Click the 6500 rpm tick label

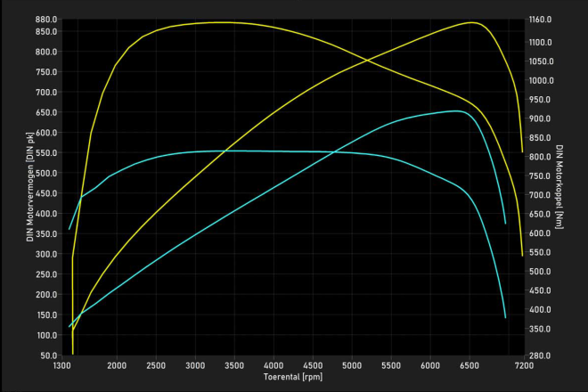470,365
